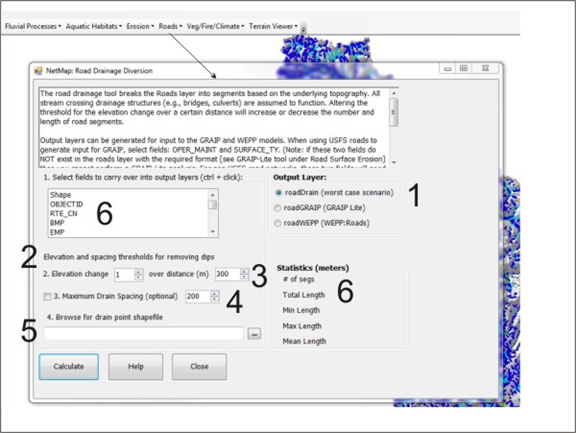Decrease the over distance spinner value

(x=244, y=277)
